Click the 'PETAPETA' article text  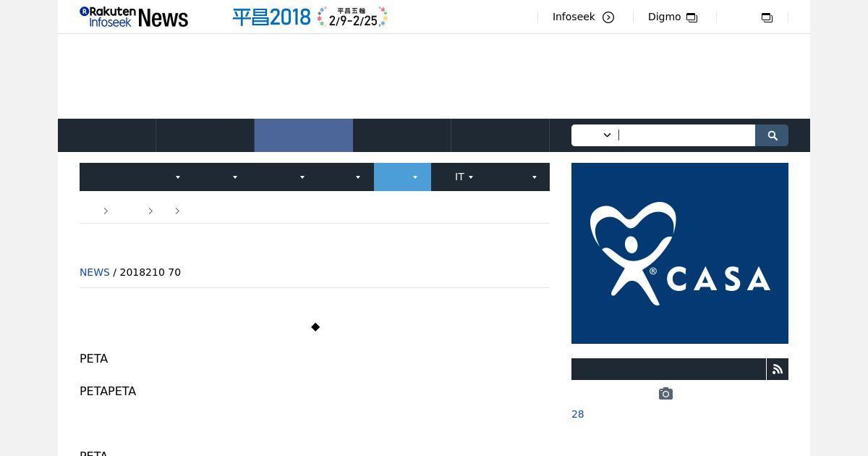108,391
